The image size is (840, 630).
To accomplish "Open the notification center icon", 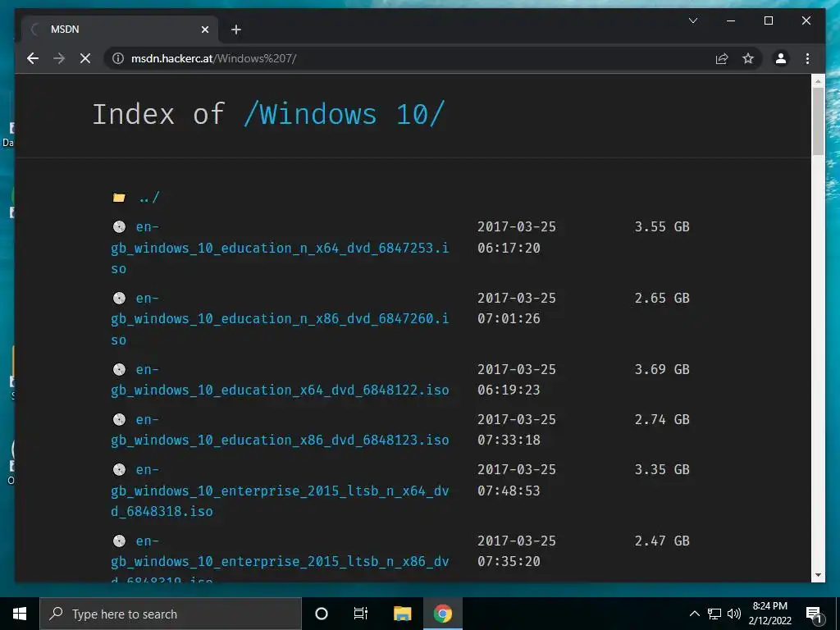I will click(814, 614).
